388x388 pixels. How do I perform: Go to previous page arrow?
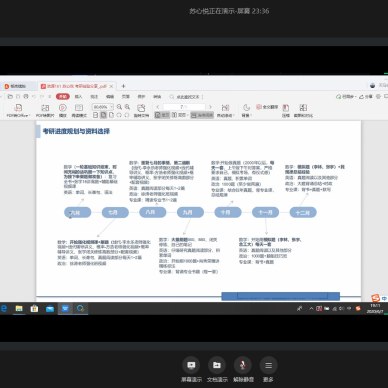coord(158,107)
